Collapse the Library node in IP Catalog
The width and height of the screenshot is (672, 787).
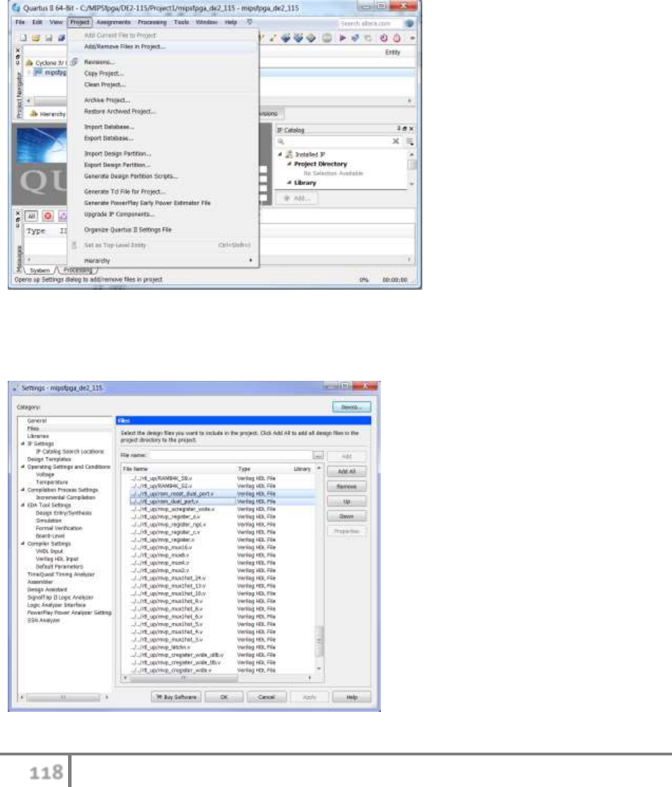point(290,182)
